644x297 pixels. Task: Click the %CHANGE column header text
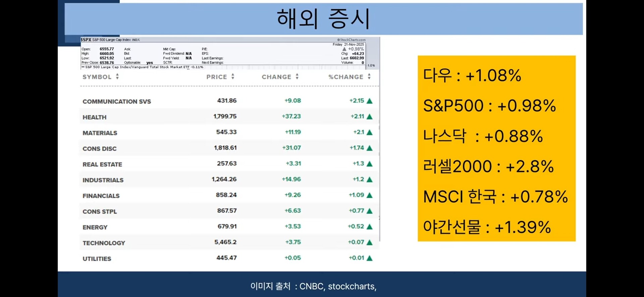point(346,77)
